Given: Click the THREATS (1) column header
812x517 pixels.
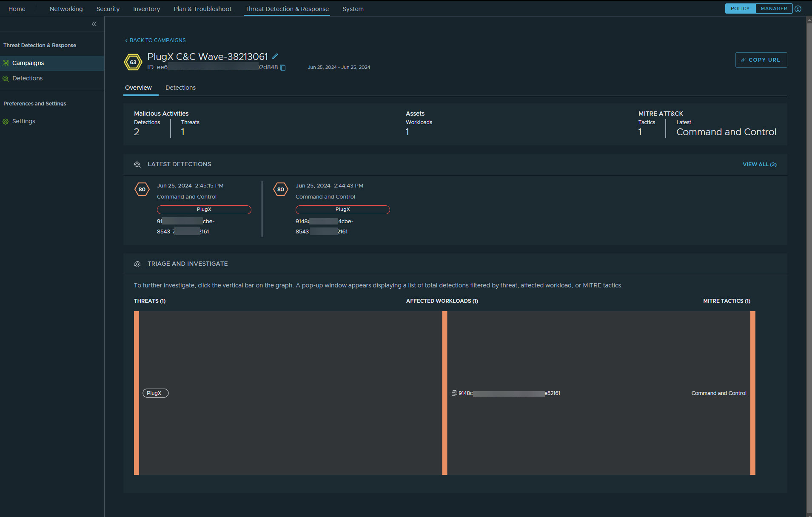Looking at the screenshot, I should click(150, 301).
